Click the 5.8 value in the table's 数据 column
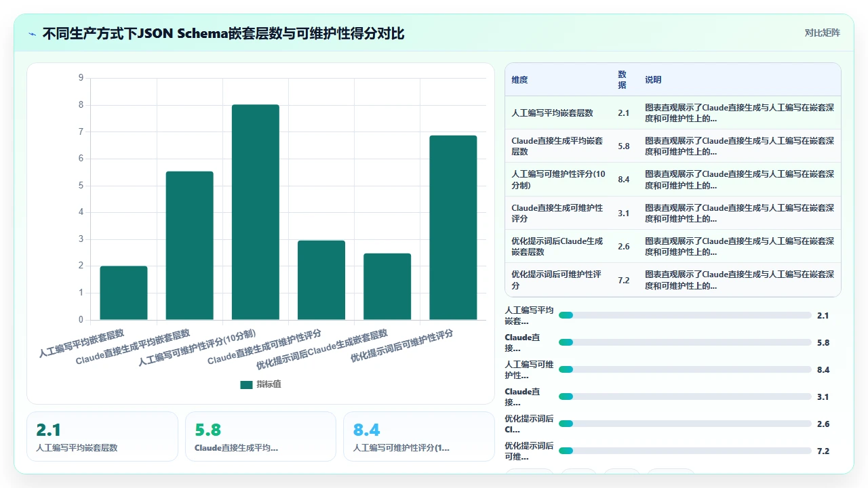This screenshot has width=868, height=488. click(x=623, y=146)
